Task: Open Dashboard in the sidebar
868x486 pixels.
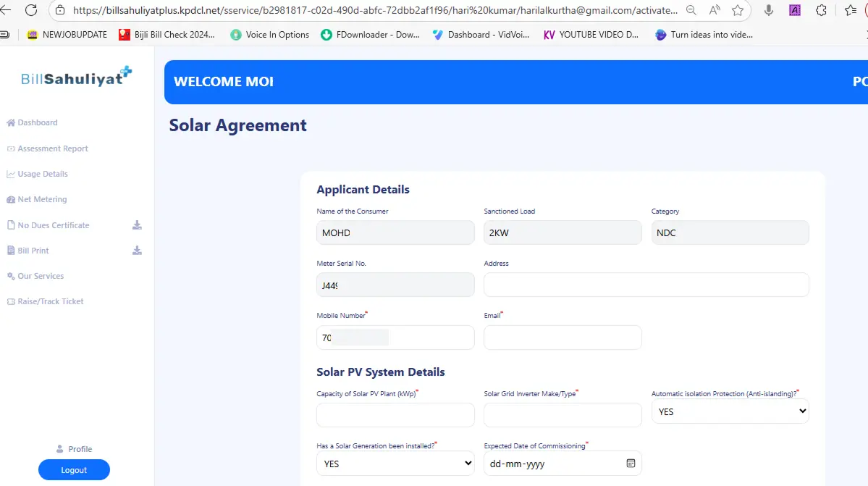Action: [x=37, y=123]
